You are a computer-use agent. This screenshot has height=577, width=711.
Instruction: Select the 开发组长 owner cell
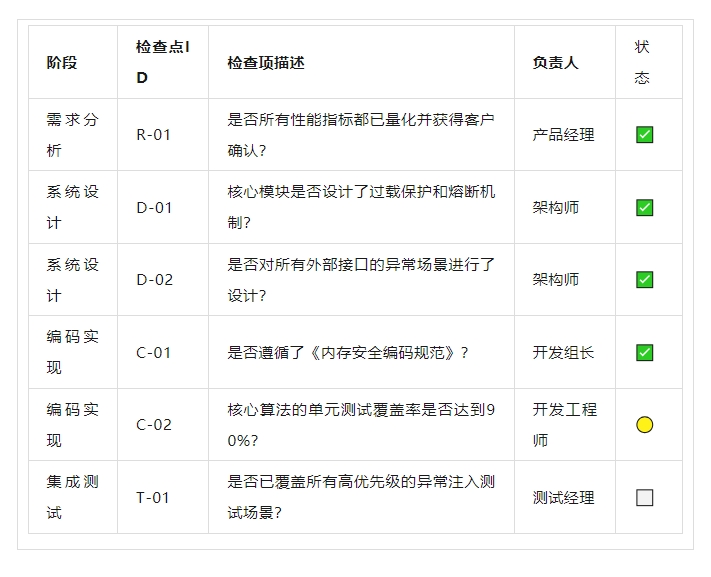coord(563,353)
